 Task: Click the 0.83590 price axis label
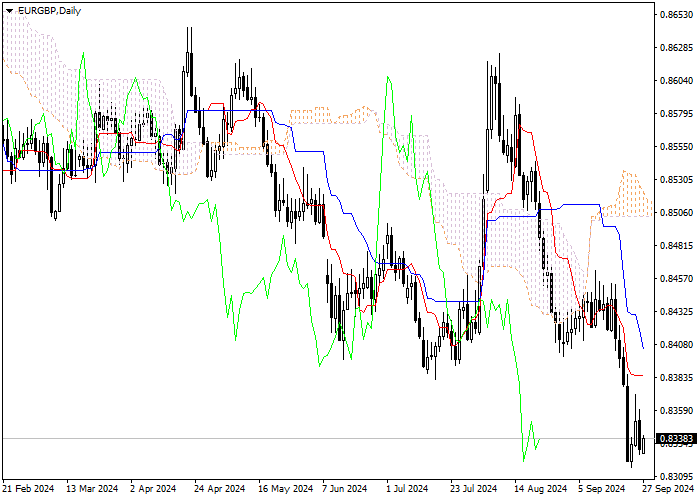coord(676,410)
